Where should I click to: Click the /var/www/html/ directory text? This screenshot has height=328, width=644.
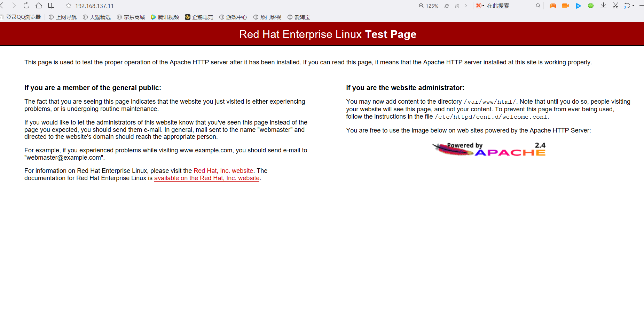pos(490,102)
